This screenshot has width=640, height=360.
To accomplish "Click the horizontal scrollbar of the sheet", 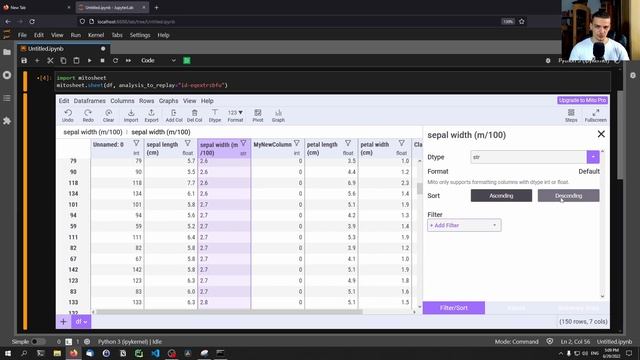I will 229,312.
